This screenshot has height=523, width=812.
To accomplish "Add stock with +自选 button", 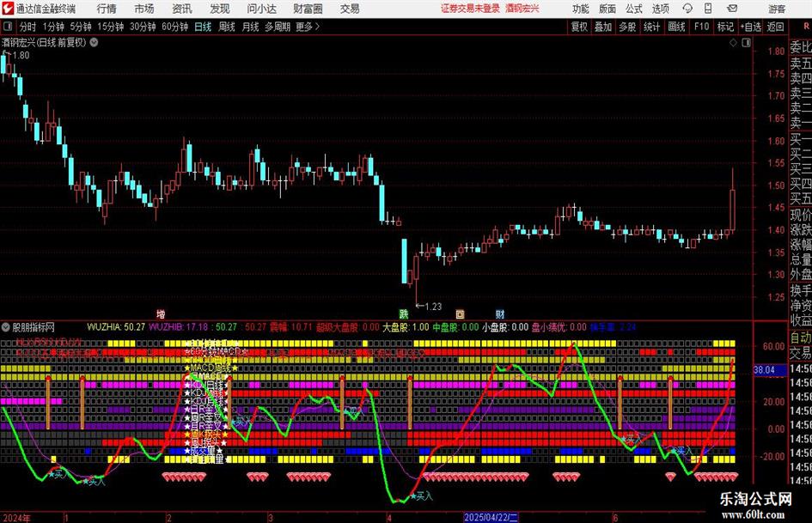I will coord(750,27).
